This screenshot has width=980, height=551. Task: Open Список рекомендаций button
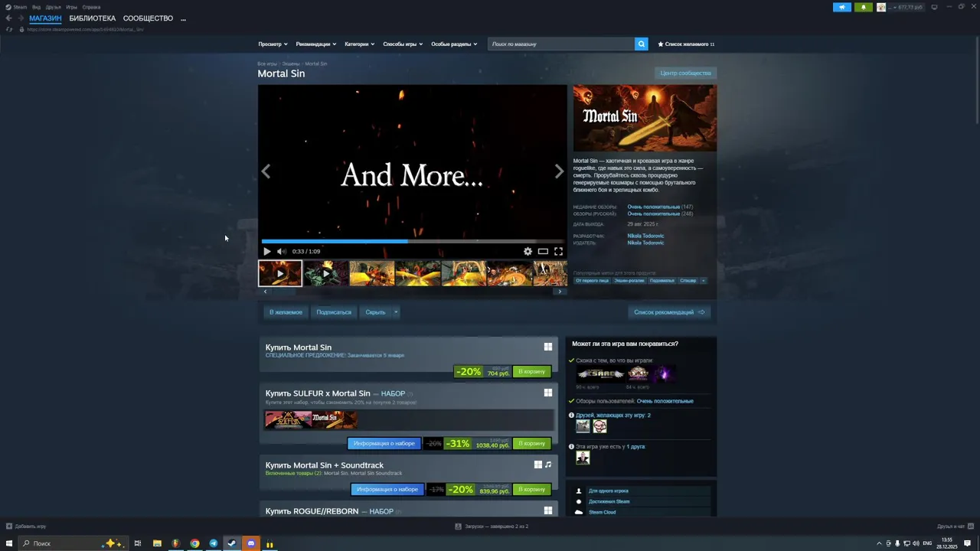pos(669,312)
